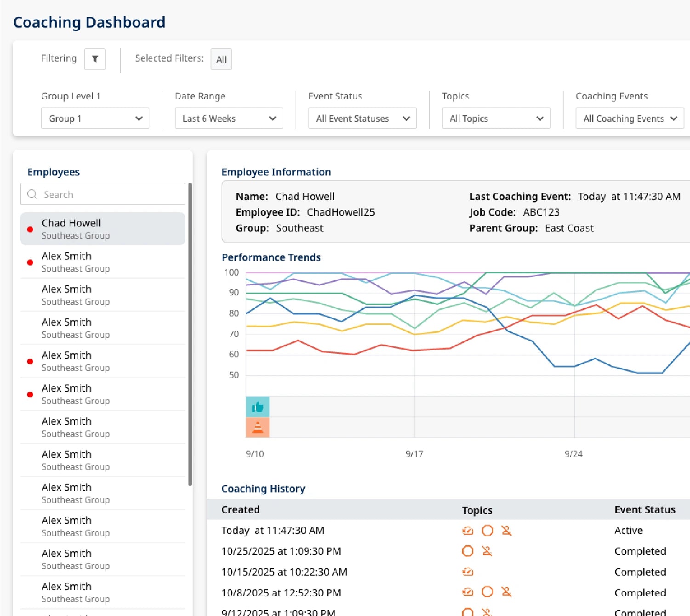Click the 9/10 date label on chart

(x=255, y=454)
